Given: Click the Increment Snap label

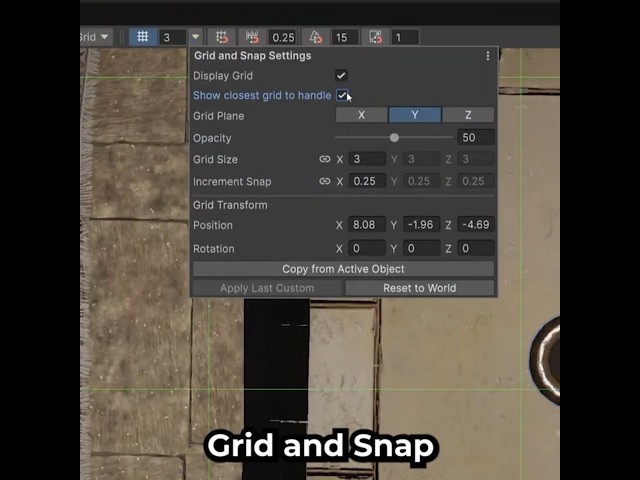Looking at the screenshot, I should (x=232, y=182).
